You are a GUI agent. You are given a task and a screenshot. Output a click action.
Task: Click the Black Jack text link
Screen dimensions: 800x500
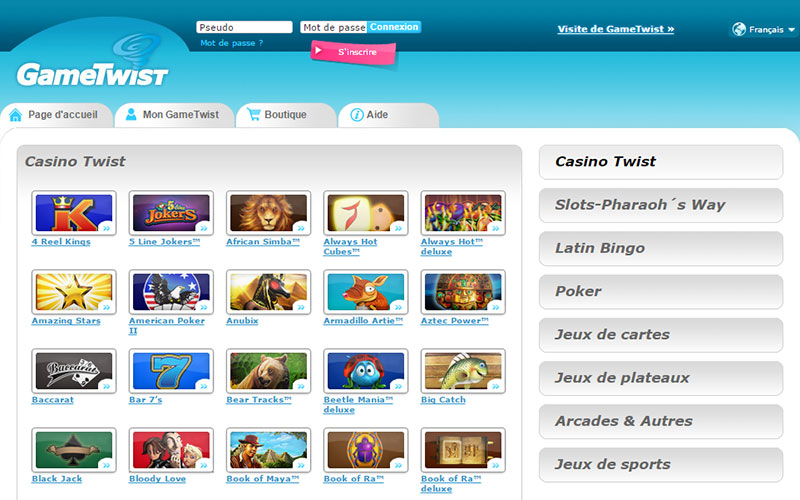click(57, 479)
